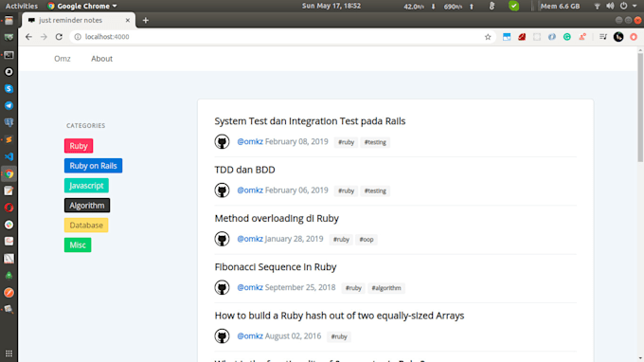The width and height of the screenshot is (644, 362).
Task: Click #ruby tag on Fibonacci Sequence post
Action: pos(353,288)
